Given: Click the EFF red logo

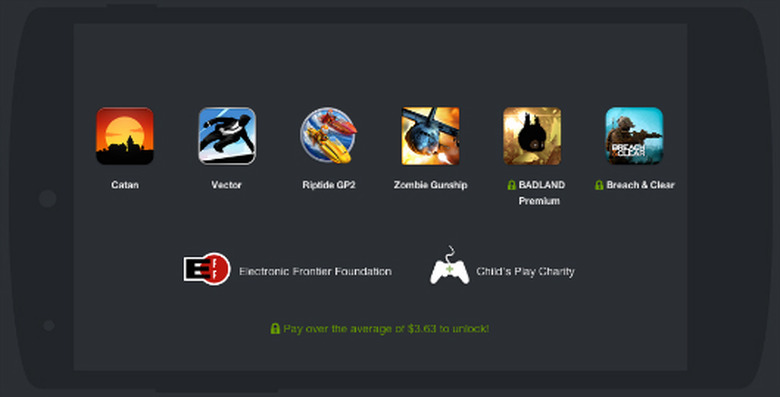Looking at the screenshot, I should (206, 269).
